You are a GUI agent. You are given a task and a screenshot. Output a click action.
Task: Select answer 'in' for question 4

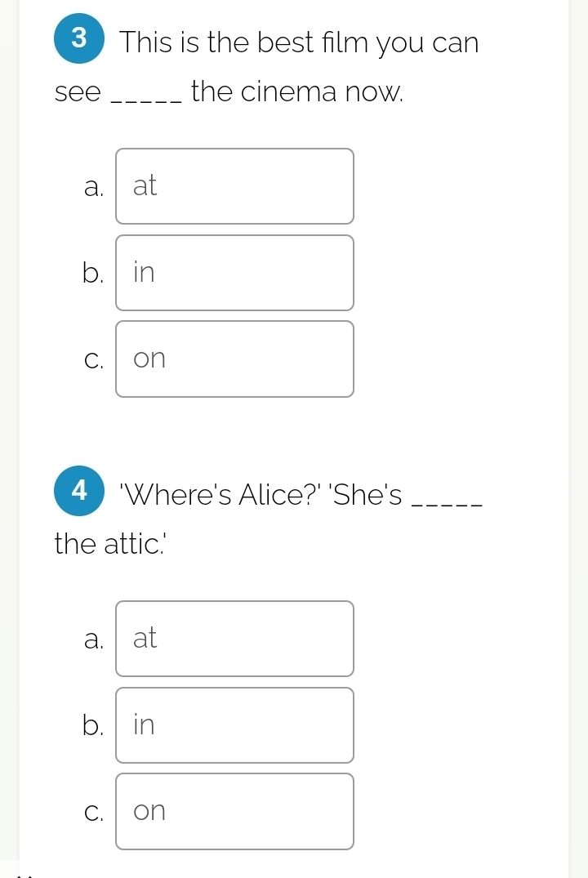pyautogui.click(x=234, y=724)
